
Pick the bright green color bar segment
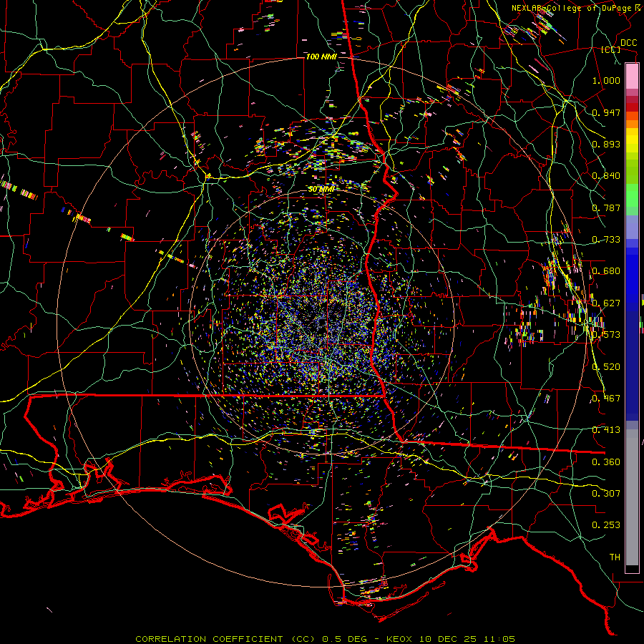632,195
